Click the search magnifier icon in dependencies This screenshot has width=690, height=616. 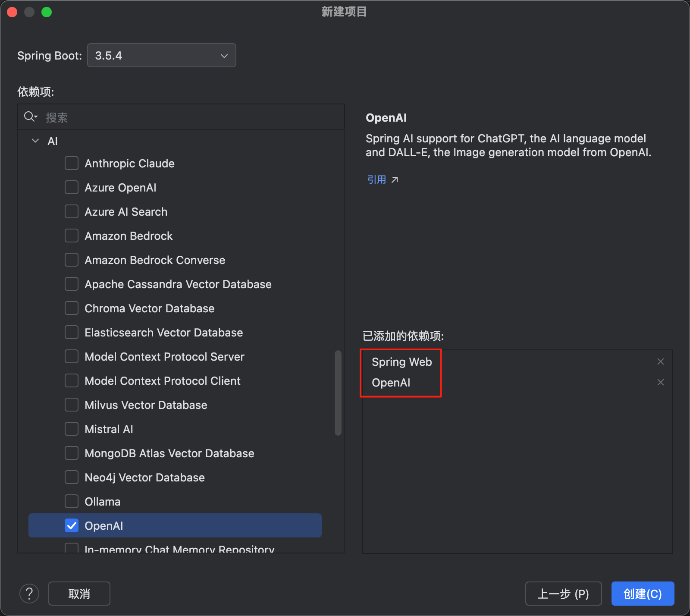[30, 117]
